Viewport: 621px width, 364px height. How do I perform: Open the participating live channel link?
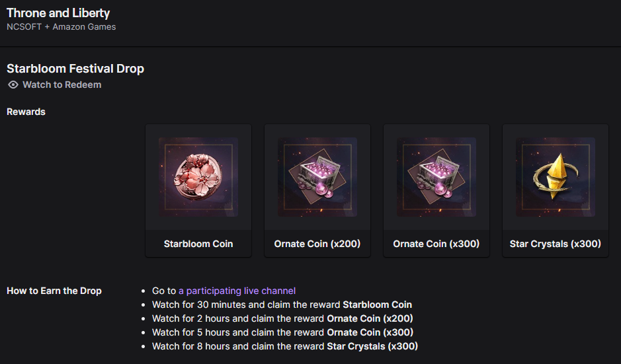[237, 291]
